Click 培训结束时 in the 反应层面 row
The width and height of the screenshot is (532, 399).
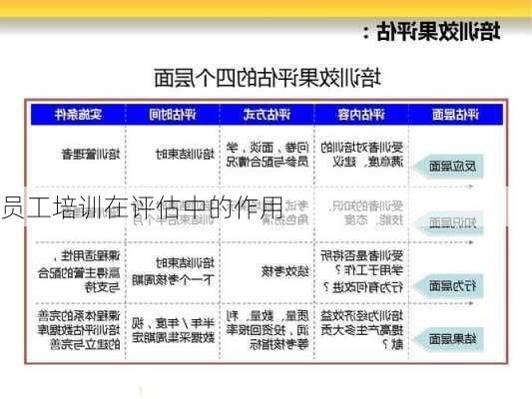pos(185,154)
